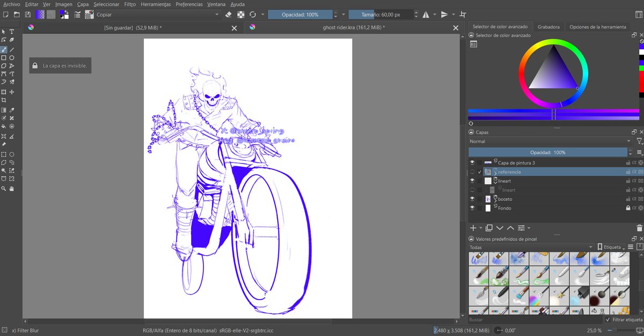Open the layer blending mode Normal dropdown

click(x=551, y=141)
